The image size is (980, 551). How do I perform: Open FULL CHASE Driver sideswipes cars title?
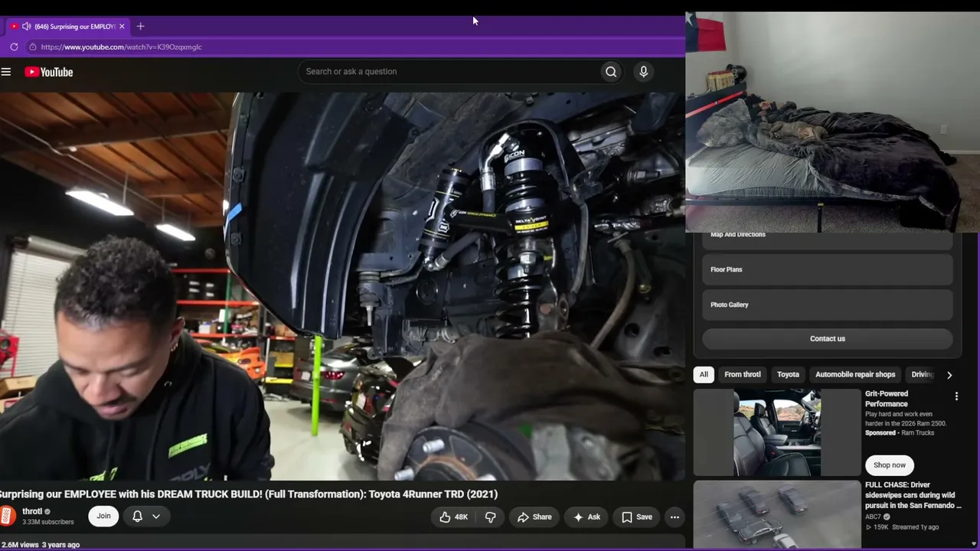(x=913, y=495)
